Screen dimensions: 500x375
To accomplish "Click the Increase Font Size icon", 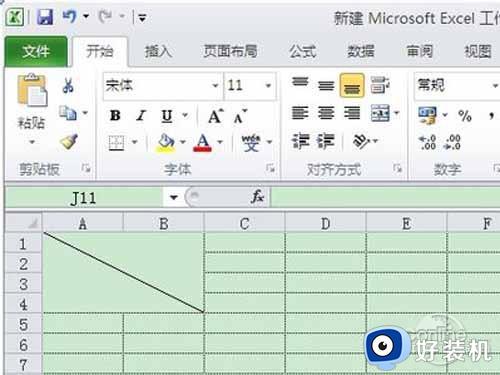I will pyautogui.click(x=216, y=116).
